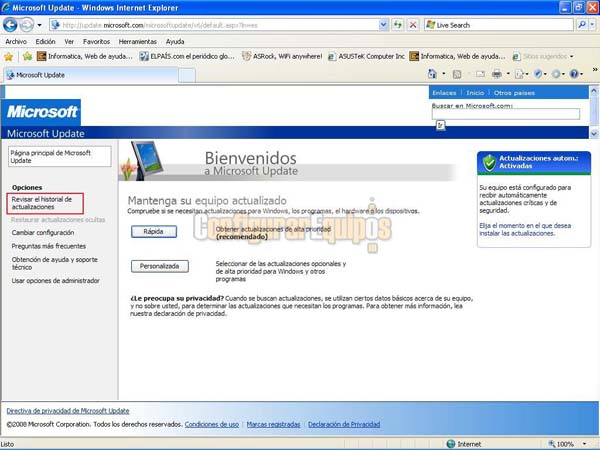Open the recent pages dropdown next to Forward
600x450 pixels.
click(x=39, y=25)
